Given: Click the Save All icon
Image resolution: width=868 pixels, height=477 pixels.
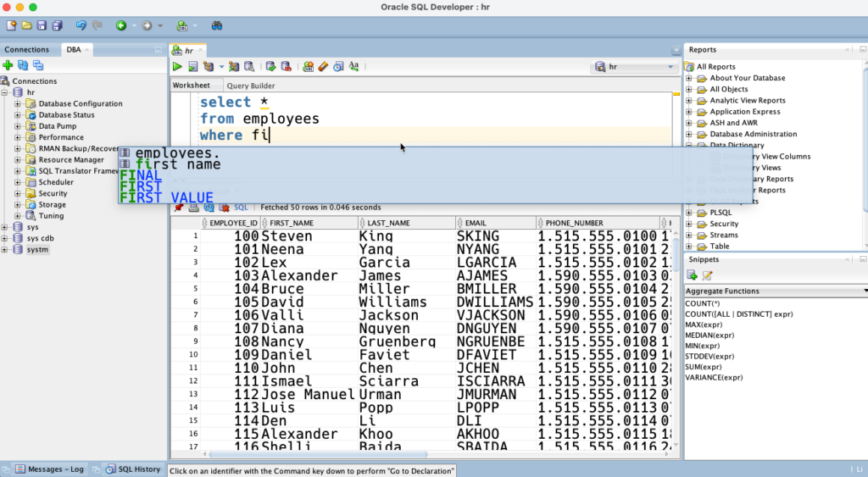Looking at the screenshot, I should [x=57, y=25].
